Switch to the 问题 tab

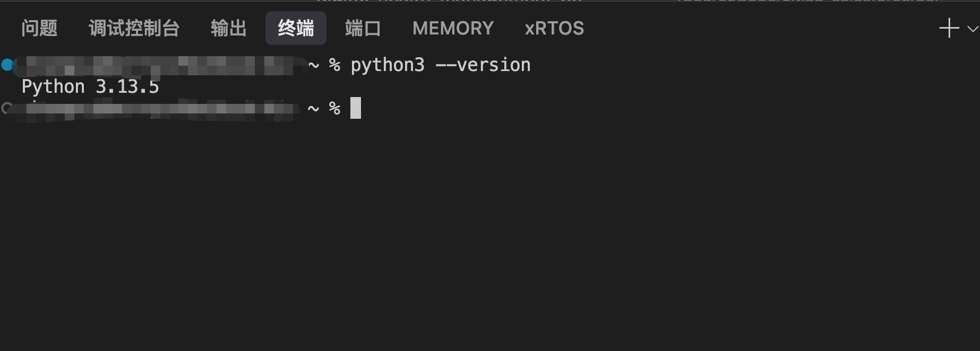[x=39, y=28]
